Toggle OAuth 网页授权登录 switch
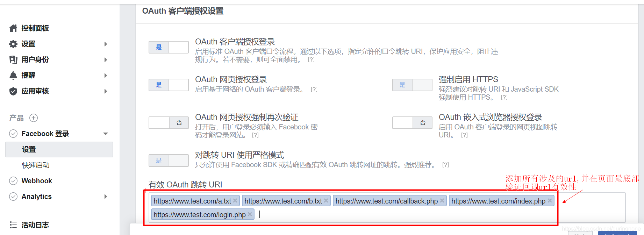The image size is (644, 235). pos(169,85)
